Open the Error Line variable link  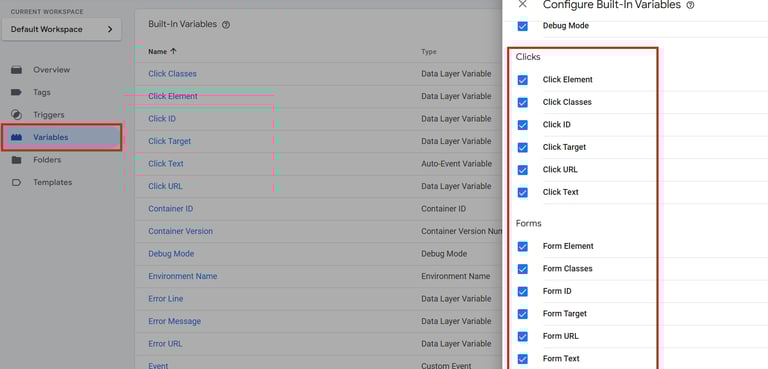pos(166,299)
